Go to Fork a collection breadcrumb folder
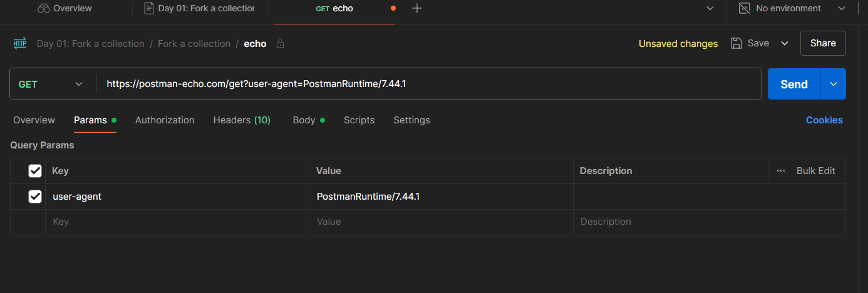This screenshot has height=293, width=868. [194, 44]
